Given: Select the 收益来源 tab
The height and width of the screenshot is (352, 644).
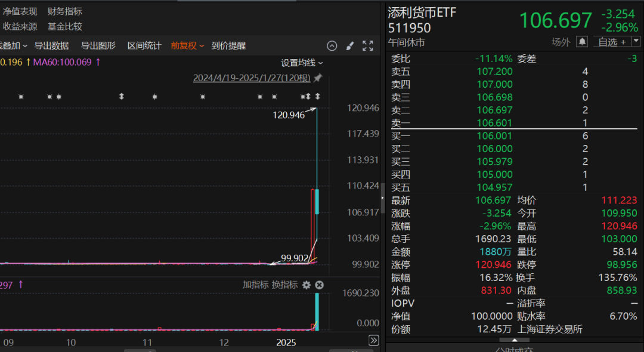Looking at the screenshot, I should 20,26.
